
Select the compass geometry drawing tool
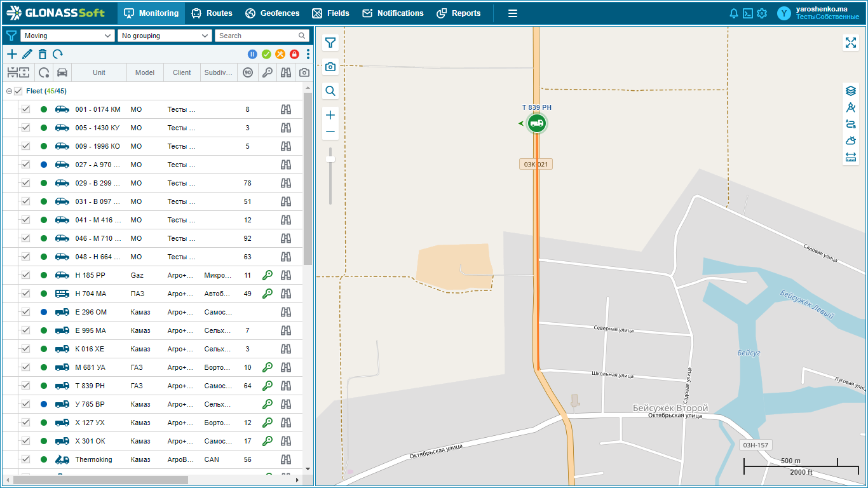pos(851,107)
